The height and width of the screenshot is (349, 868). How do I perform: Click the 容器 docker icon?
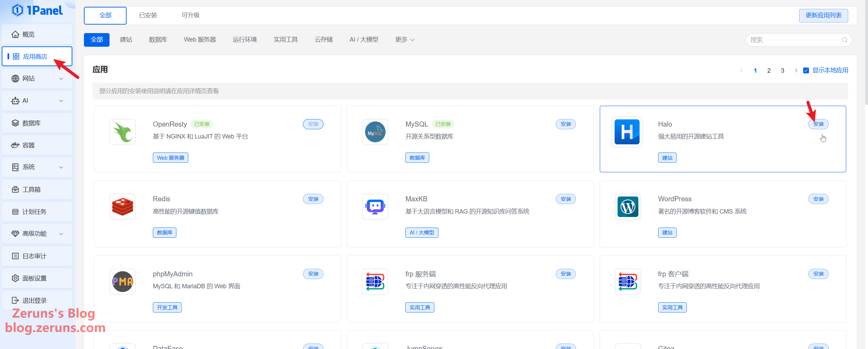pyautogui.click(x=15, y=145)
